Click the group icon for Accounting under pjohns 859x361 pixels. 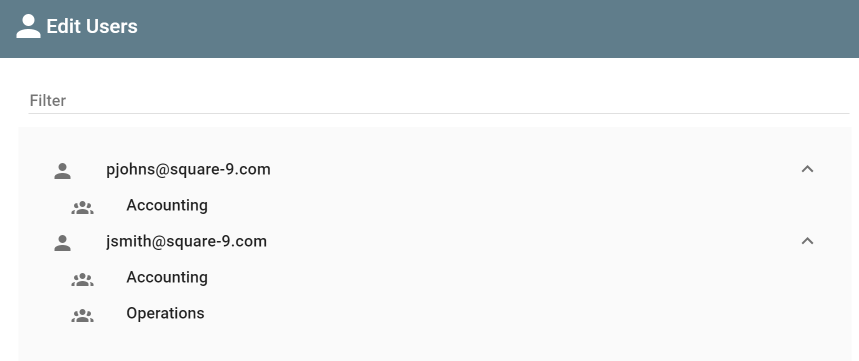point(82,207)
